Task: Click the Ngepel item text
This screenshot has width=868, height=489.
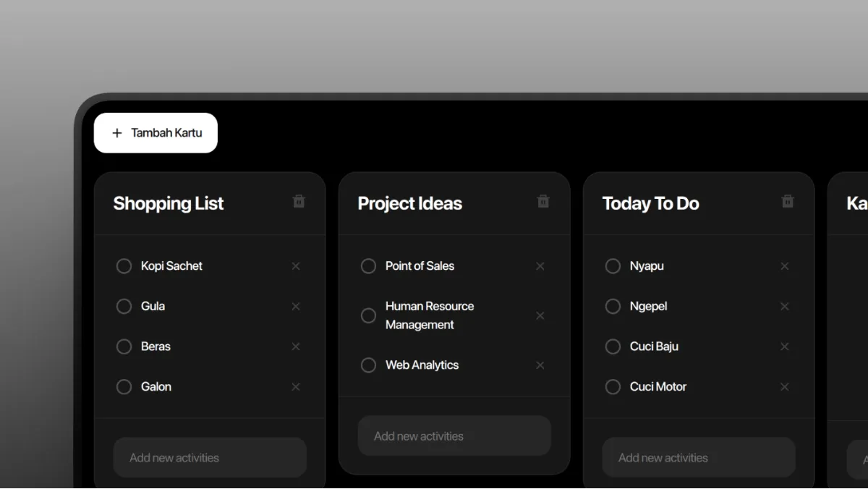Action: (x=648, y=307)
